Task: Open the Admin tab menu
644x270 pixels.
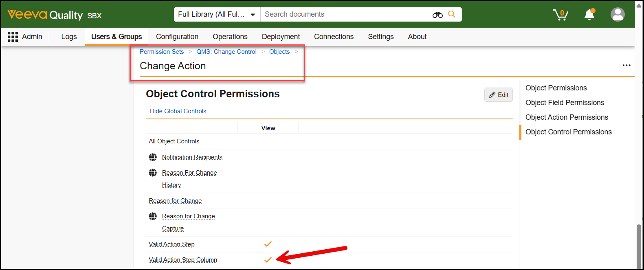Action: pos(32,37)
